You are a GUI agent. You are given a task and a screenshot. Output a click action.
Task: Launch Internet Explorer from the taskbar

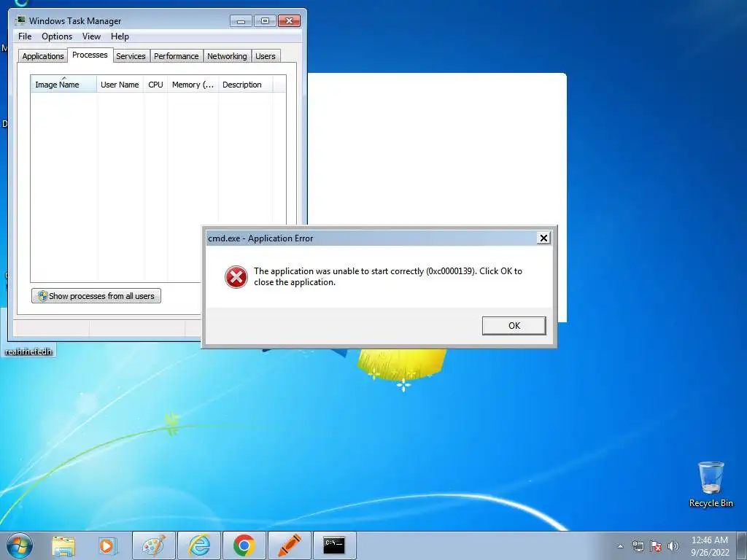point(199,545)
